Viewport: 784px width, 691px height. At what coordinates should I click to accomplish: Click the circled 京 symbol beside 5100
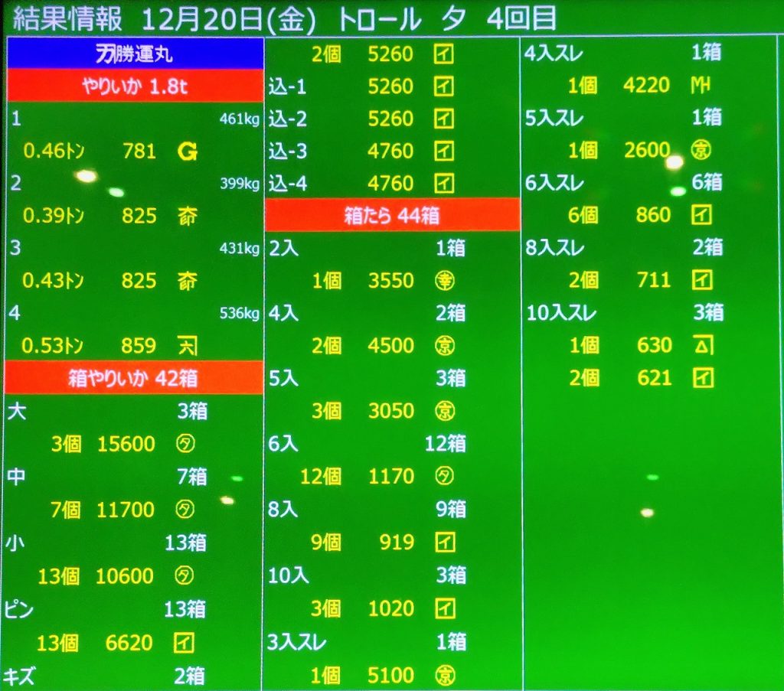[x=445, y=676]
